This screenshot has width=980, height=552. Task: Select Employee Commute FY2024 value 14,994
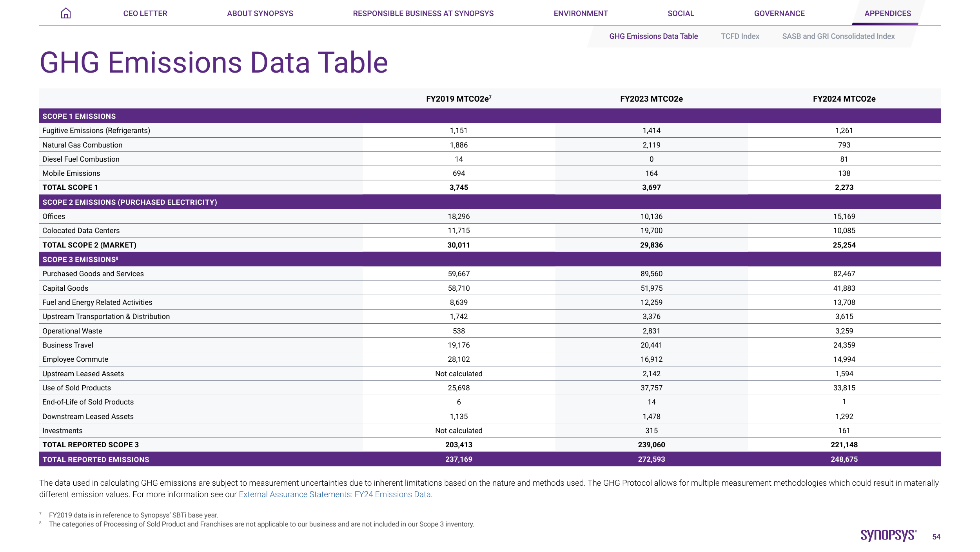(844, 359)
